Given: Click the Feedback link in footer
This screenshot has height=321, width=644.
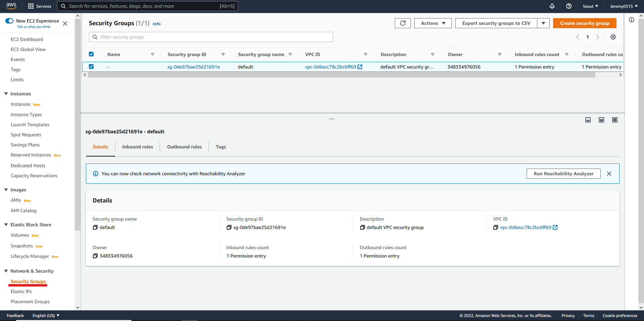Looking at the screenshot, I should [15, 316].
